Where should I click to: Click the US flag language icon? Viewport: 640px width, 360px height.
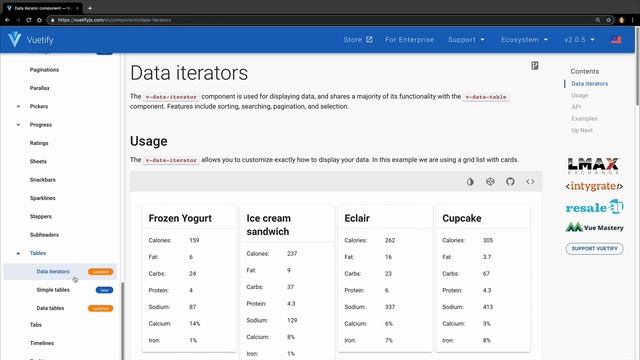(616, 40)
